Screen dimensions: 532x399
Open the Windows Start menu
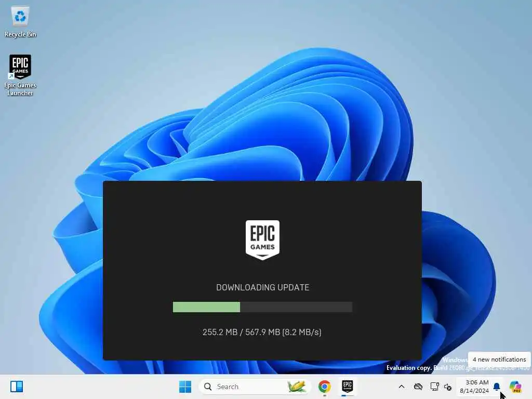[185, 387]
